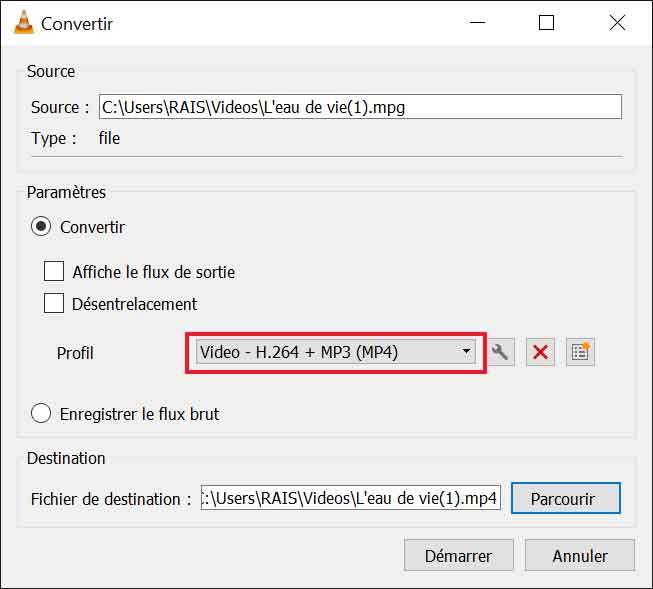Maximize the Convertir window

(546, 22)
